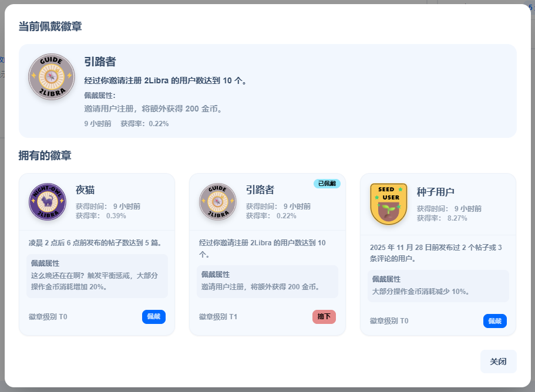
Task: Click the large Guide badge in current section
Action: [x=52, y=77]
